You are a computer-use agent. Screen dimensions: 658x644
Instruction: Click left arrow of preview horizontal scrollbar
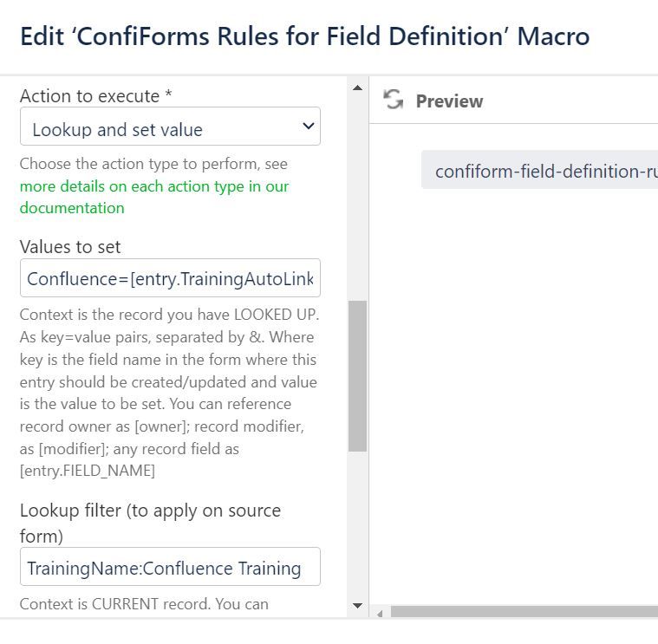tap(380, 612)
